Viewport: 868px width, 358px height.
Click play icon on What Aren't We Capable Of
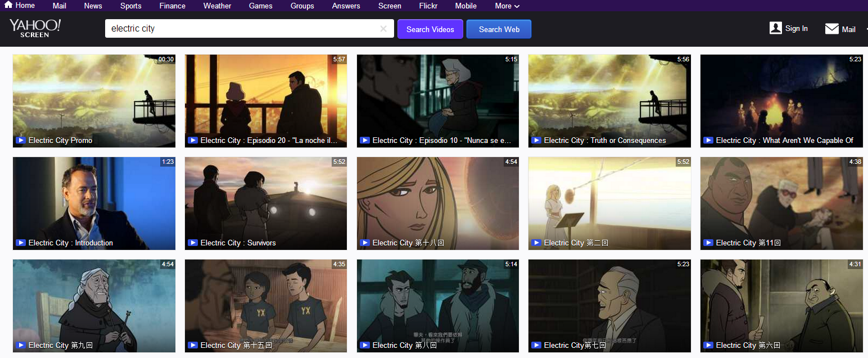click(708, 140)
